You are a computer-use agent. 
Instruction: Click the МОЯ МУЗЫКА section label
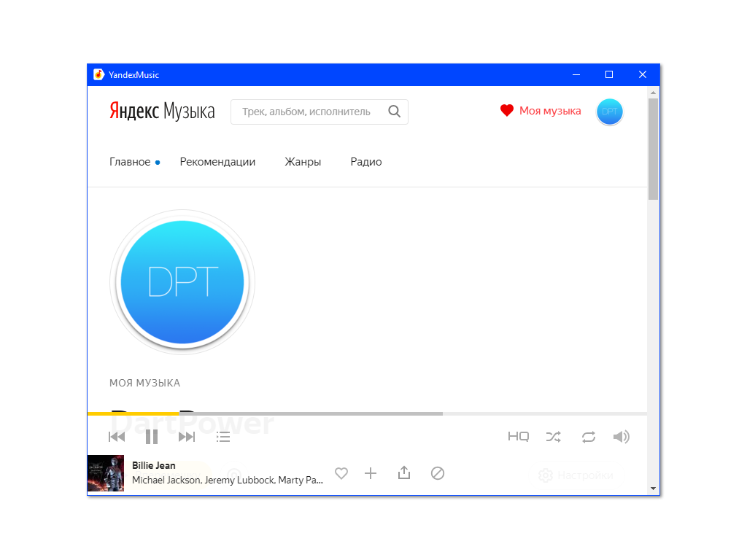[x=145, y=384]
